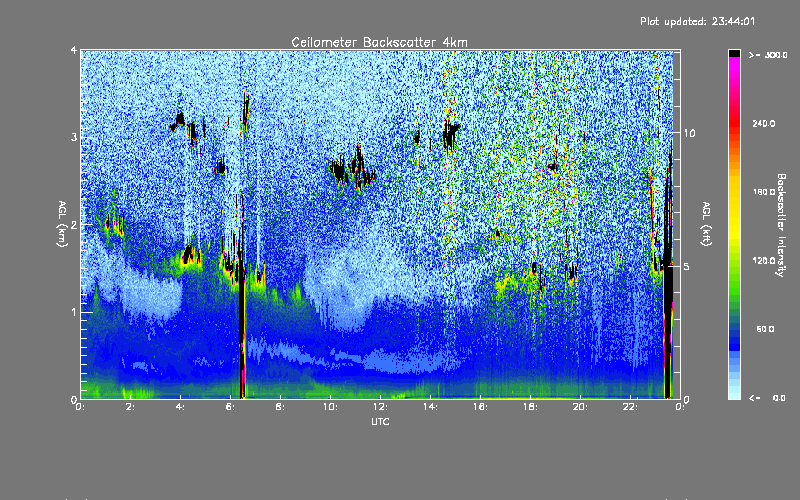Image resolution: width=800 pixels, height=500 pixels.
Task: Click the "4" tick on the AGL (km) axis
Action: pyautogui.click(x=74, y=50)
